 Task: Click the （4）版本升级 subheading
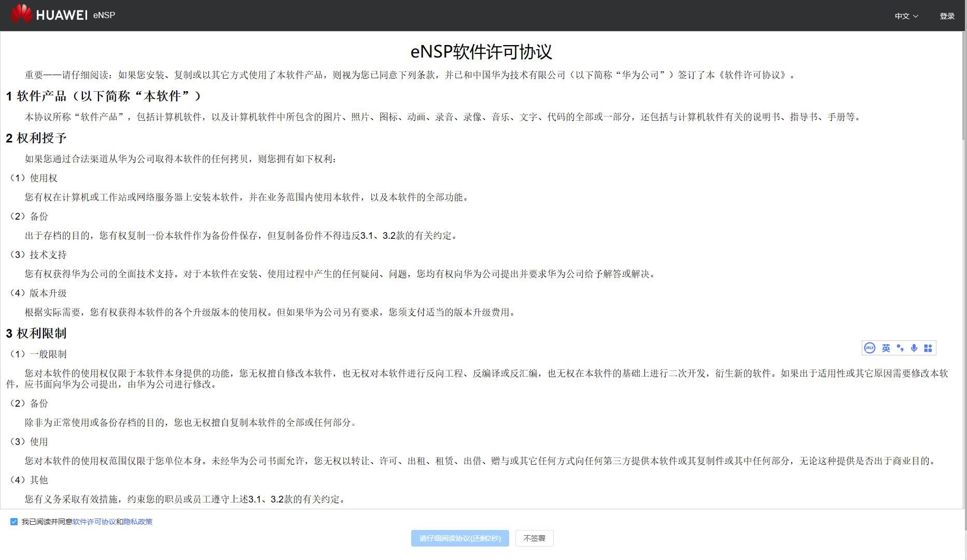[x=38, y=293]
